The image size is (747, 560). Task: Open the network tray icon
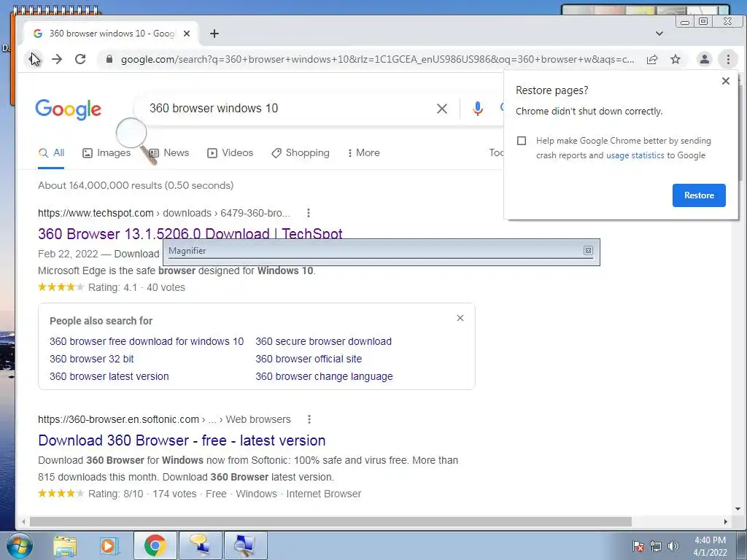tap(656, 546)
